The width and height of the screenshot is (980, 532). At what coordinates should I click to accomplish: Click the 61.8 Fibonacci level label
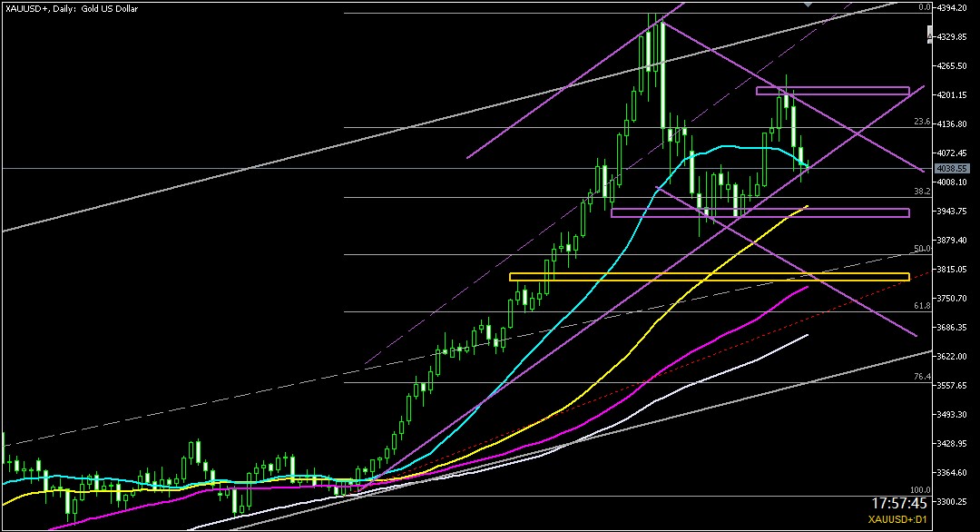click(x=921, y=306)
